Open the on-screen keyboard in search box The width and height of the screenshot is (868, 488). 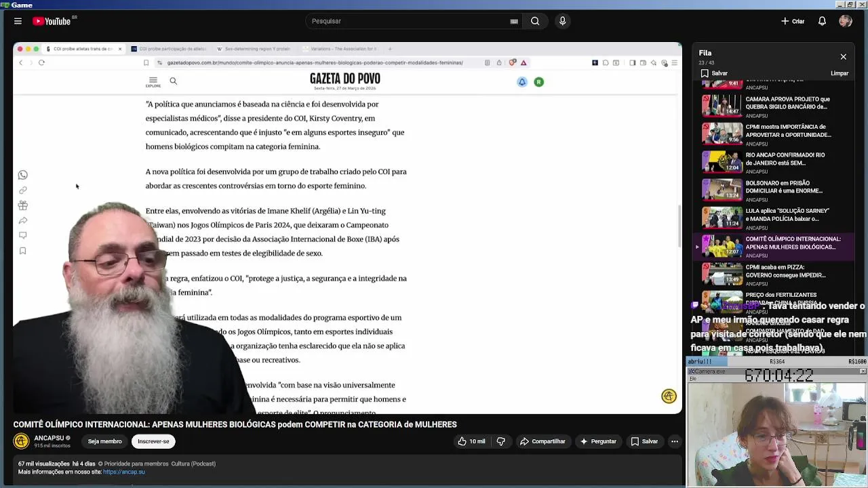pos(514,21)
